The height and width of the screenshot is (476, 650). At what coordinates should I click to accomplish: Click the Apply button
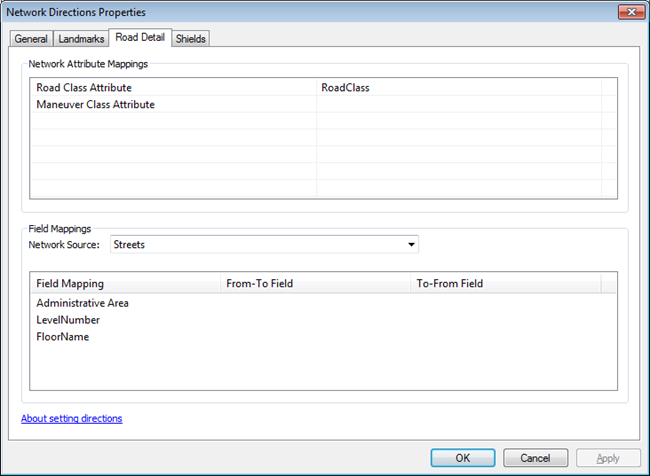click(607, 458)
